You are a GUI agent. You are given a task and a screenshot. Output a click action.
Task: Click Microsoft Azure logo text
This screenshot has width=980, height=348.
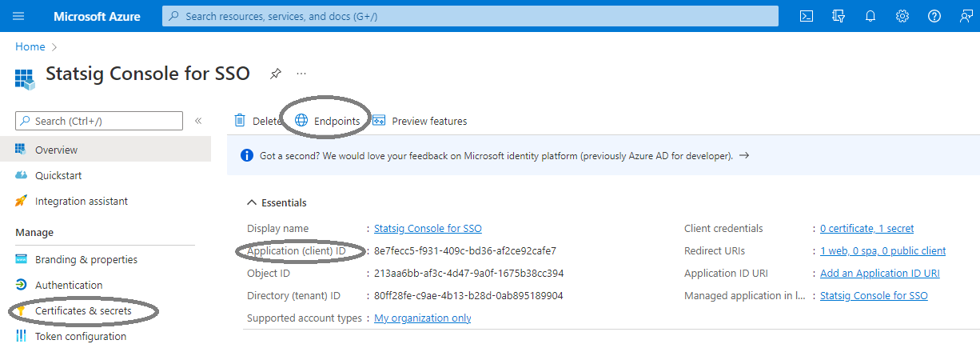click(x=97, y=16)
